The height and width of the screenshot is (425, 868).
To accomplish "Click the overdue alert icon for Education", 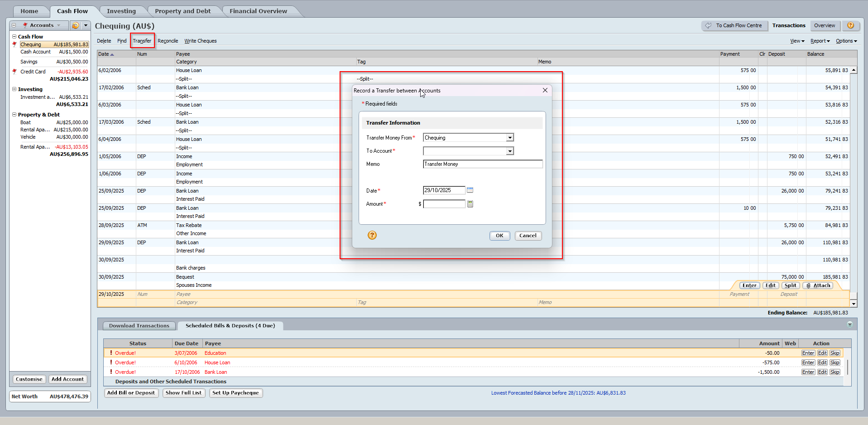I will coord(111,353).
